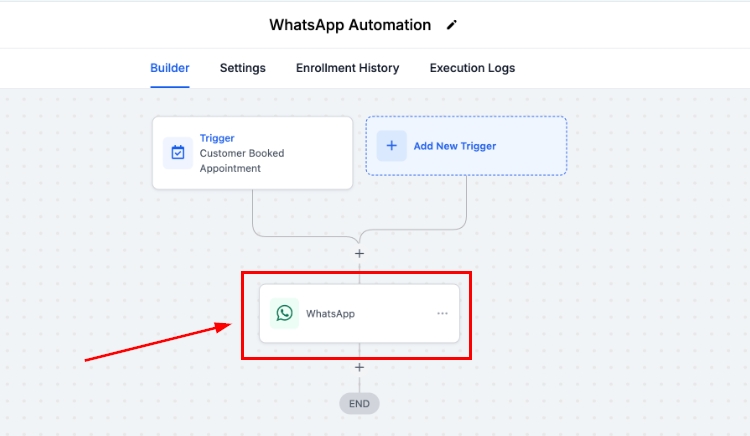
Task: Click the blue Trigger label
Action: click(217, 138)
